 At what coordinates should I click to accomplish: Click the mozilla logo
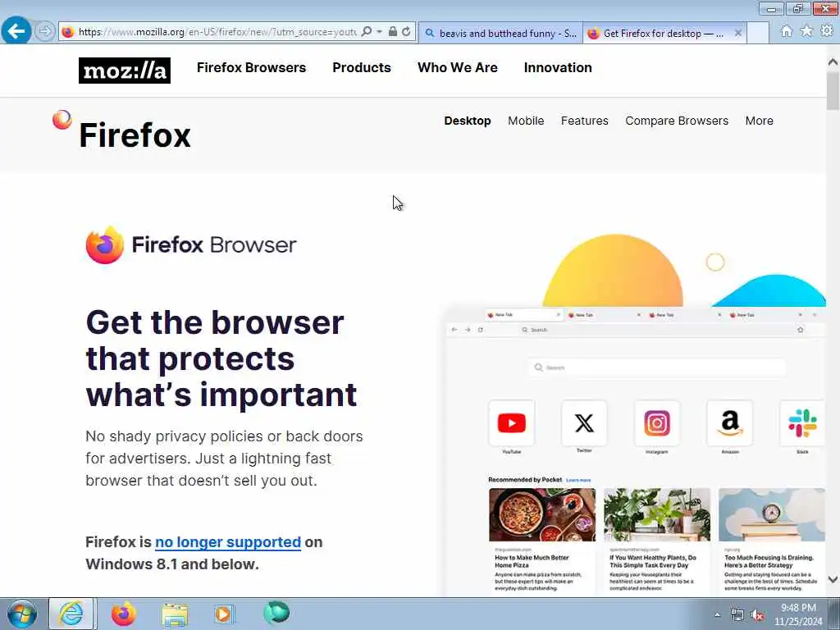(125, 71)
